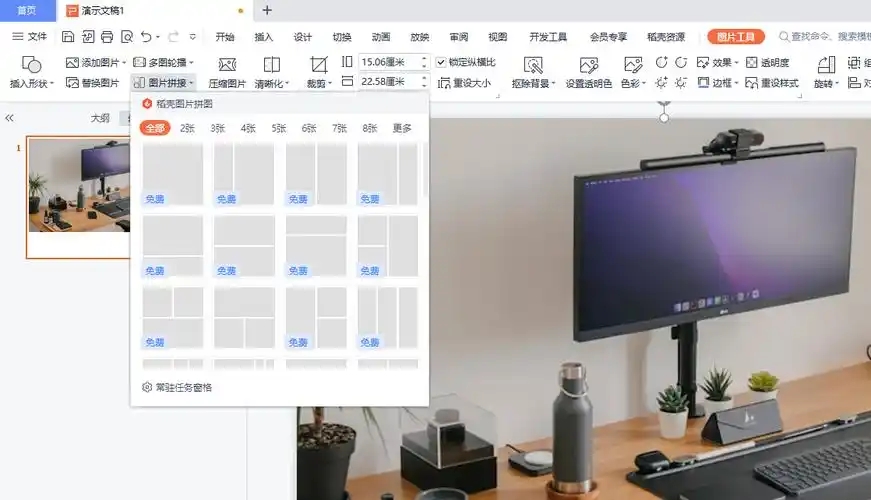Screen dimensions: 871x500
Task: Undo the last action
Action: click(x=146, y=37)
